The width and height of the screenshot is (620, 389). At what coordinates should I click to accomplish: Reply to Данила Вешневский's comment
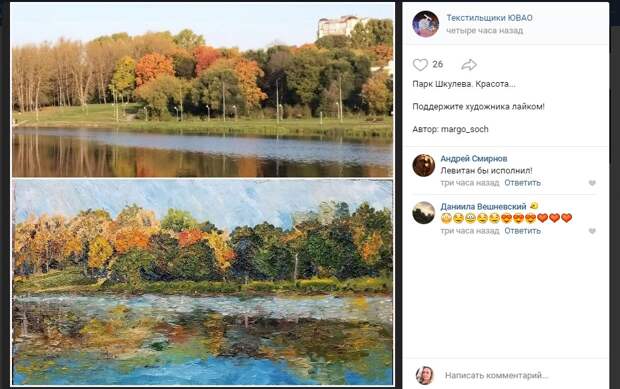[522, 230]
